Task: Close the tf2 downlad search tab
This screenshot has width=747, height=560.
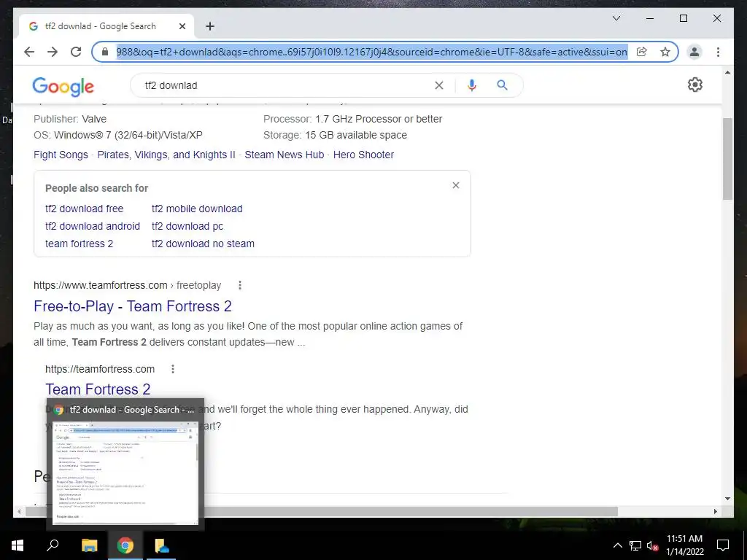Action: (182, 26)
